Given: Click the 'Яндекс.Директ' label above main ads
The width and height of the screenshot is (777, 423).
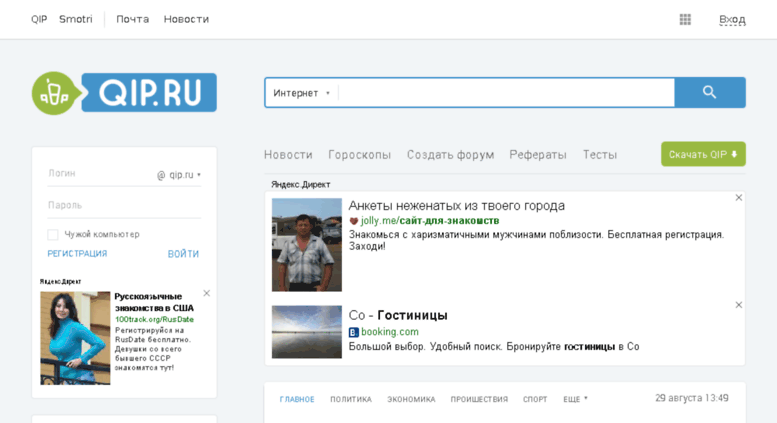Looking at the screenshot, I should (x=300, y=184).
